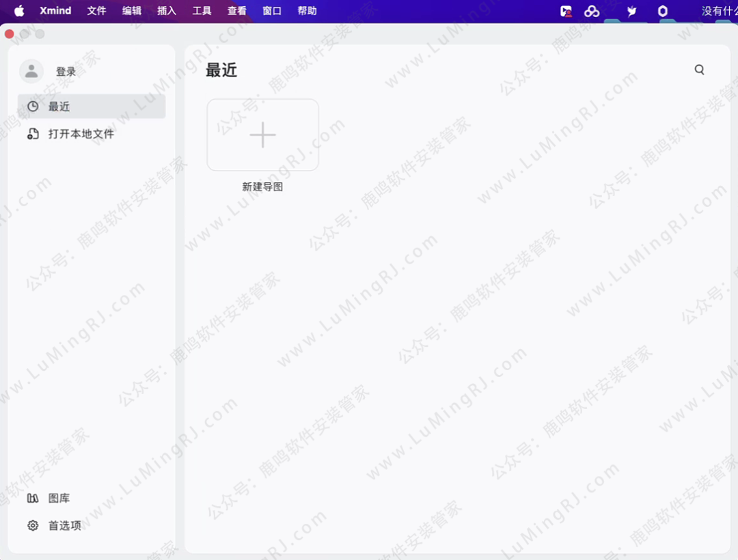Click the screen-sharing icon in menu bar
Image resolution: width=738 pixels, height=560 pixels.
[x=565, y=11]
